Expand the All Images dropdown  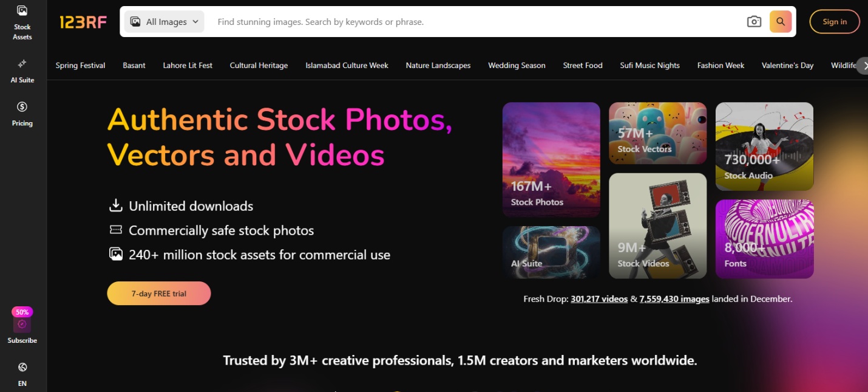[164, 22]
